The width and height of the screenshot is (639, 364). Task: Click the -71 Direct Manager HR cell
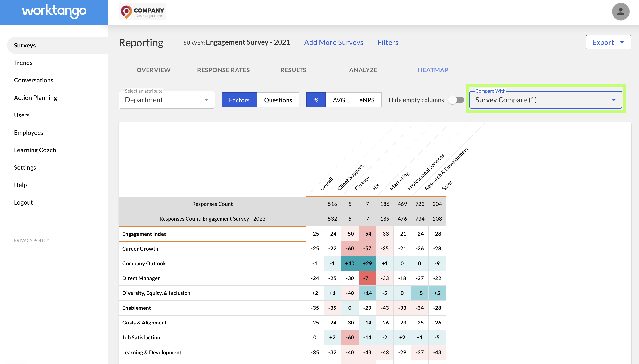click(367, 278)
